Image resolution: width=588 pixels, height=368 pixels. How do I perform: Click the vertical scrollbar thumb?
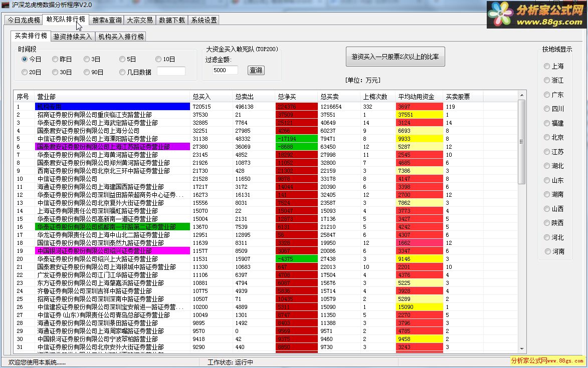click(522, 142)
